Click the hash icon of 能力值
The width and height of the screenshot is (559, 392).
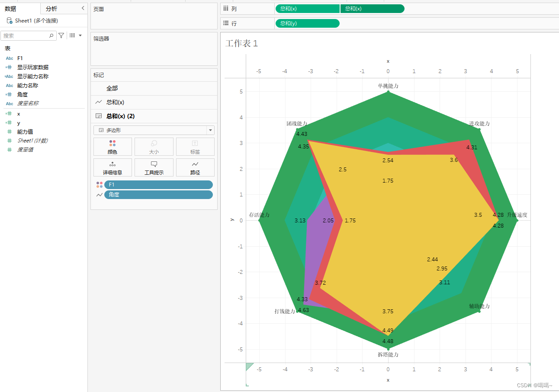[10, 132]
